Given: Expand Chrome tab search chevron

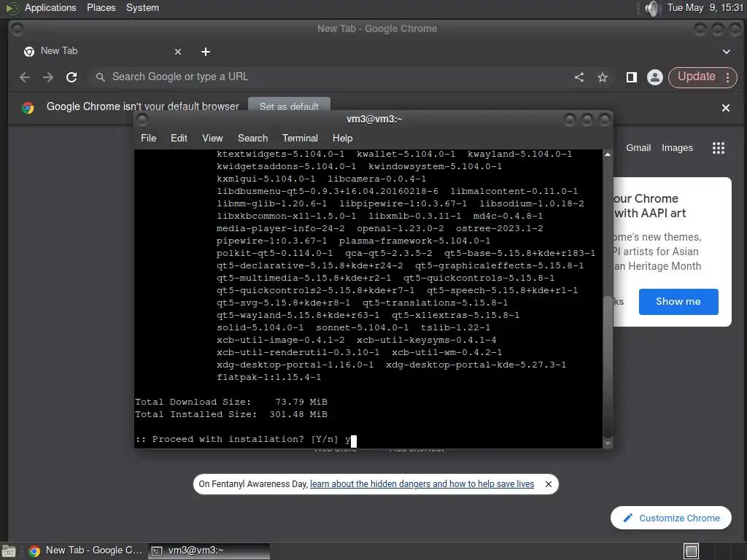Looking at the screenshot, I should point(726,52).
